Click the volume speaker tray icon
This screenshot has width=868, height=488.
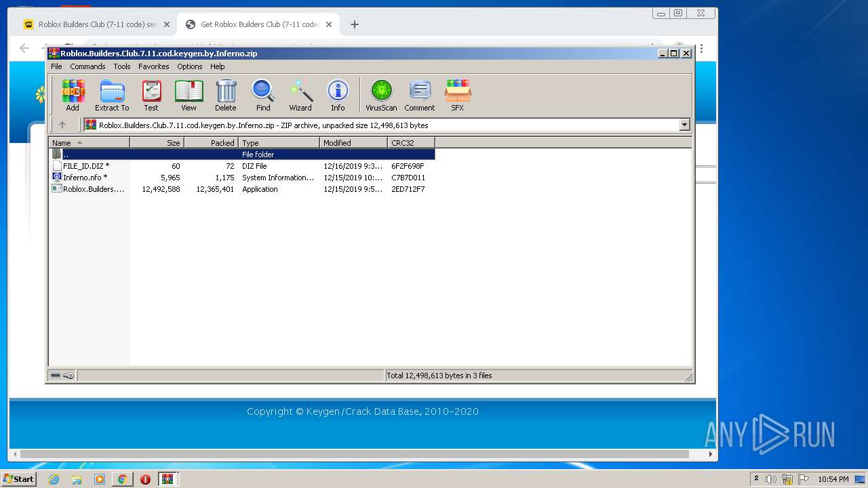[x=771, y=479]
